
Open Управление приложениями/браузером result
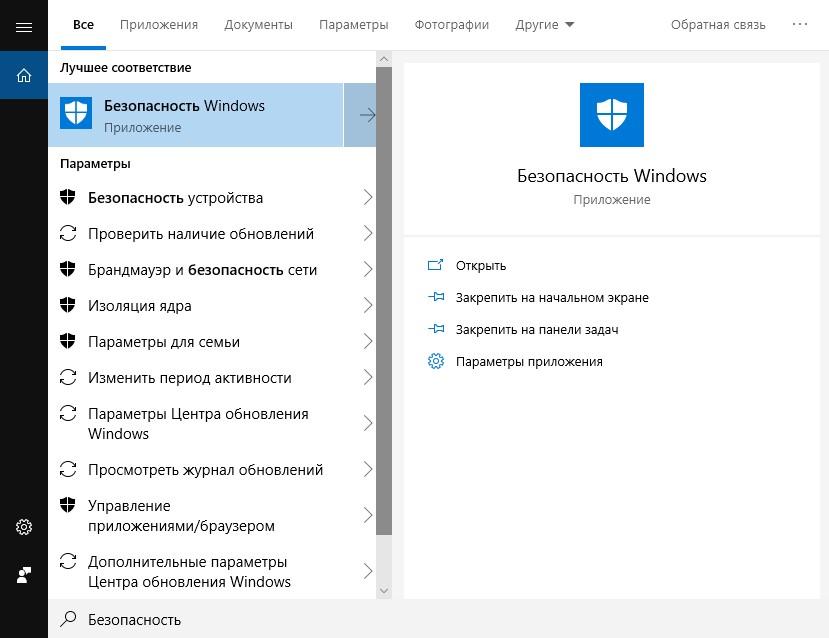pyautogui.click(x=212, y=515)
